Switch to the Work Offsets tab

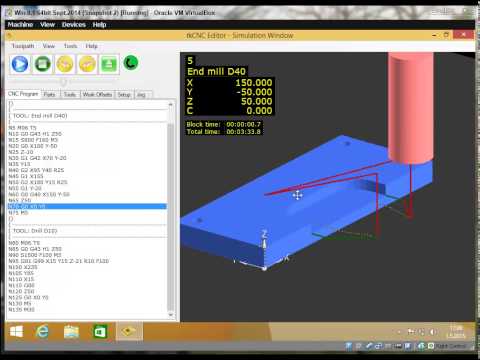coord(97,95)
